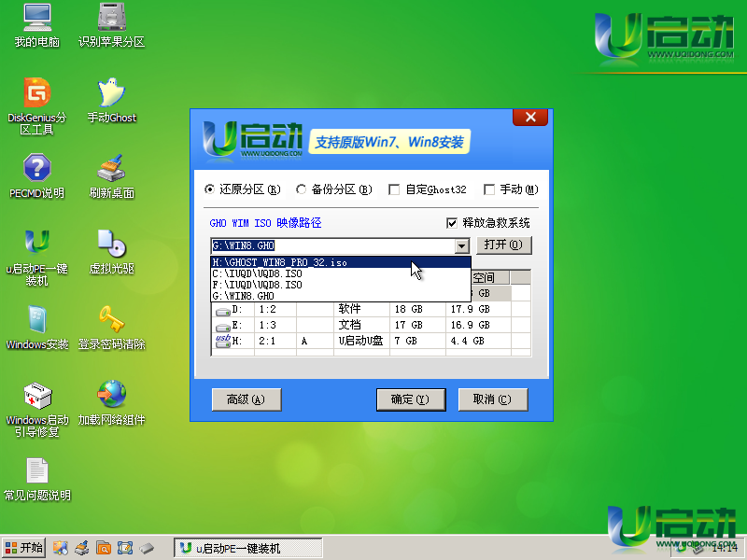
Task: Open the 开始 Start menu
Action: point(22,548)
